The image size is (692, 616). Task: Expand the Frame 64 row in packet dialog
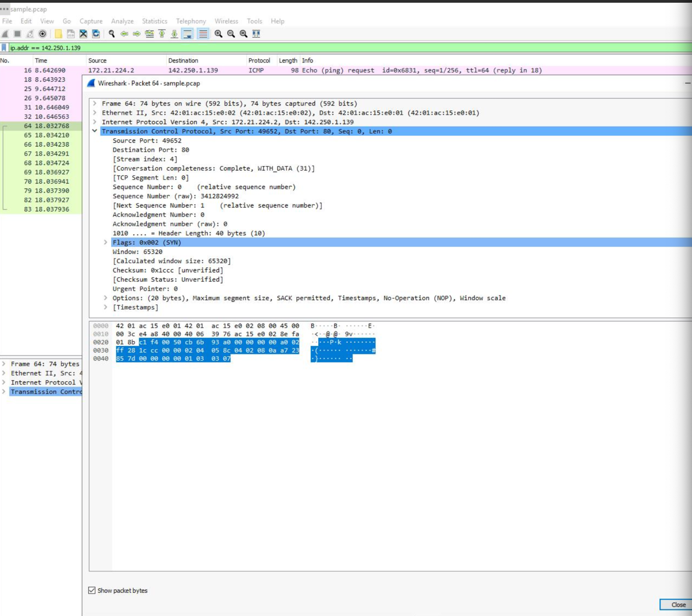(x=94, y=104)
